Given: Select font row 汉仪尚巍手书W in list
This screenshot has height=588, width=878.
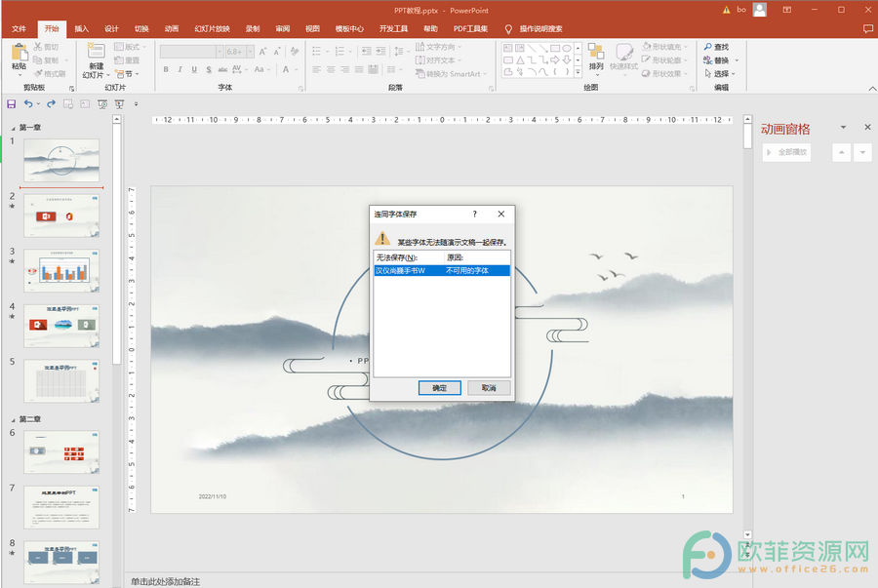Looking at the screenshot, I should click(x=442, y=271).
